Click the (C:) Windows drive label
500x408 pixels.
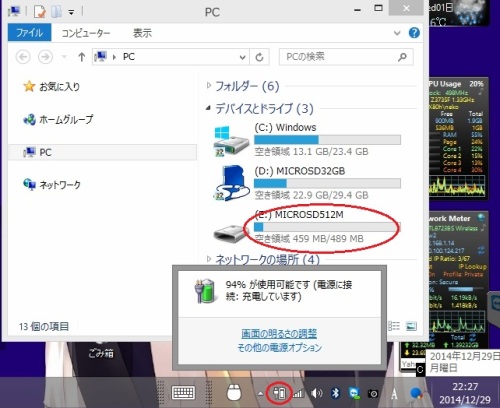tap(285, 127)
